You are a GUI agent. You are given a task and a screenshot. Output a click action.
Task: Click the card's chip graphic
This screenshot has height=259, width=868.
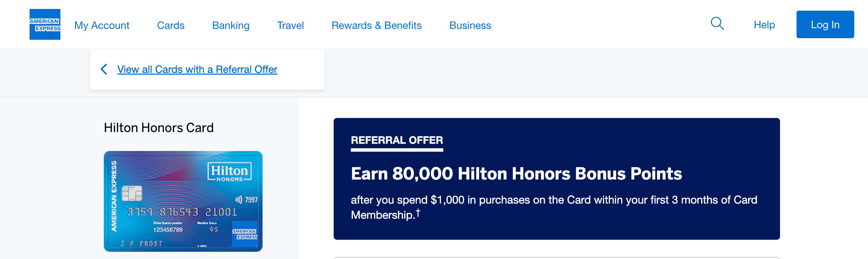(132, 193)
